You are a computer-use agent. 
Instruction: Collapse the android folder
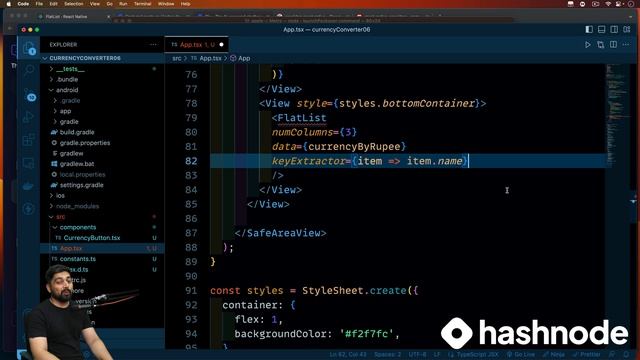[67, 90]
